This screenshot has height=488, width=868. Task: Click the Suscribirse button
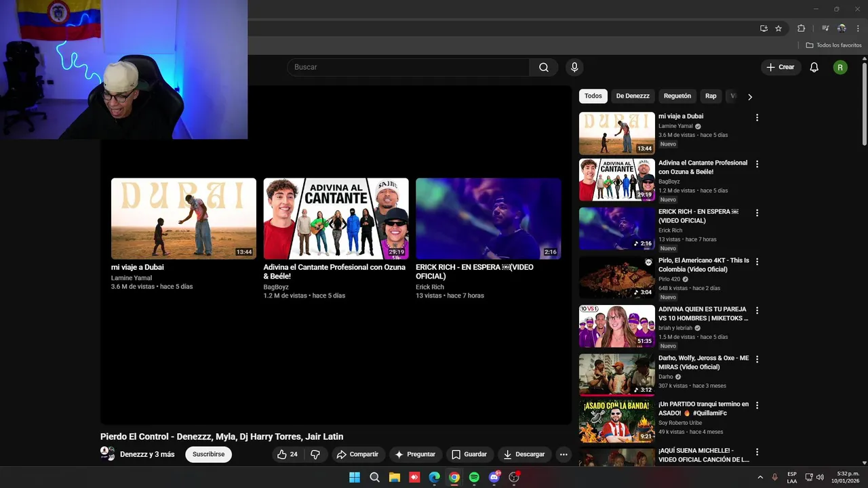(x=208, y=454)
